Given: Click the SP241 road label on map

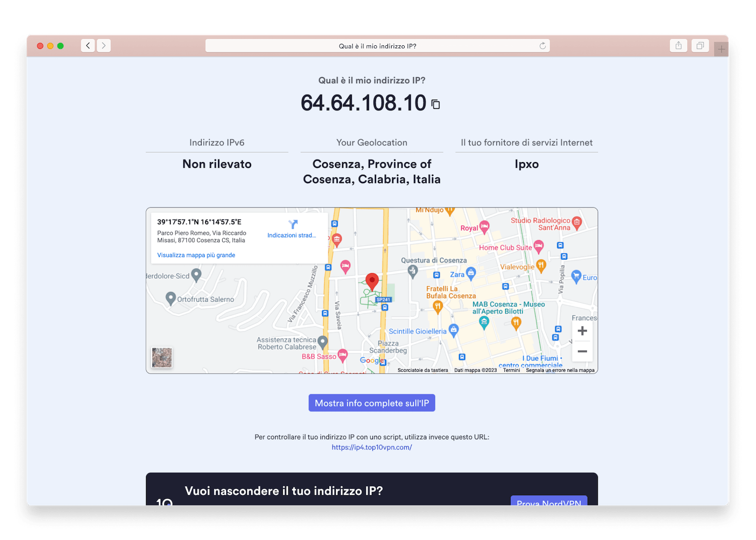Looking at the screenshot, I should pos(384,300).
